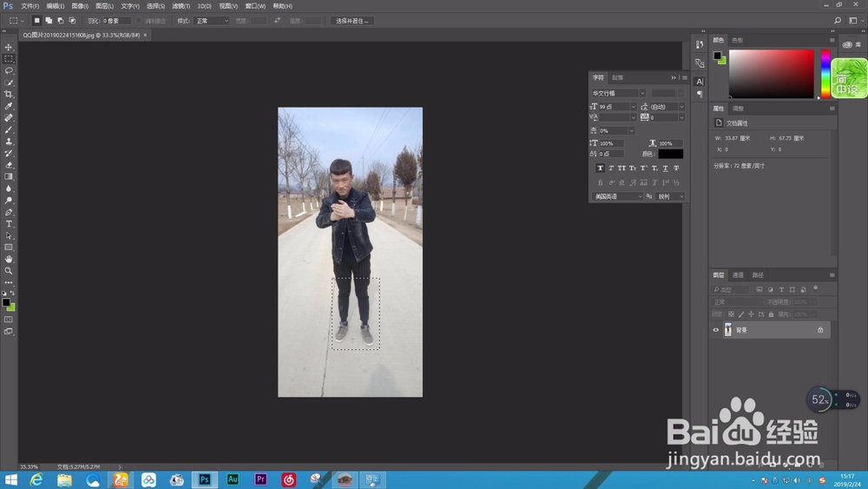Open the Audition app in taskbar
This screenshot has height=489, width=868.
(233, 479)
